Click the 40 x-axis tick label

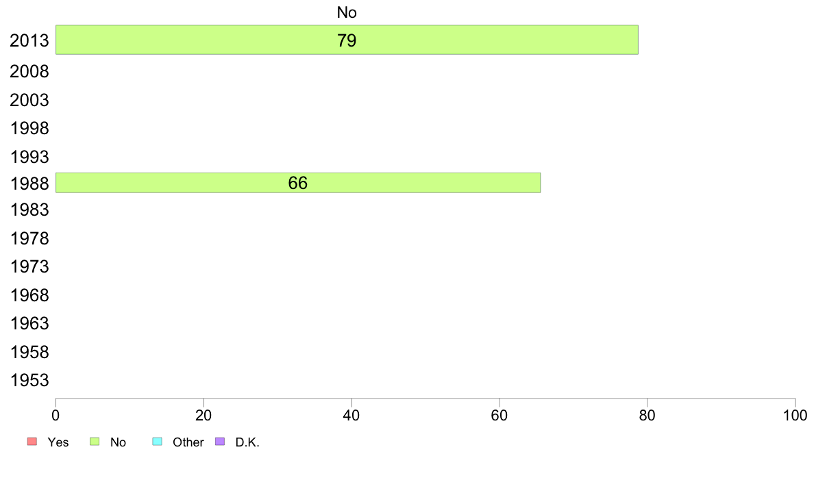pos(351,415)
